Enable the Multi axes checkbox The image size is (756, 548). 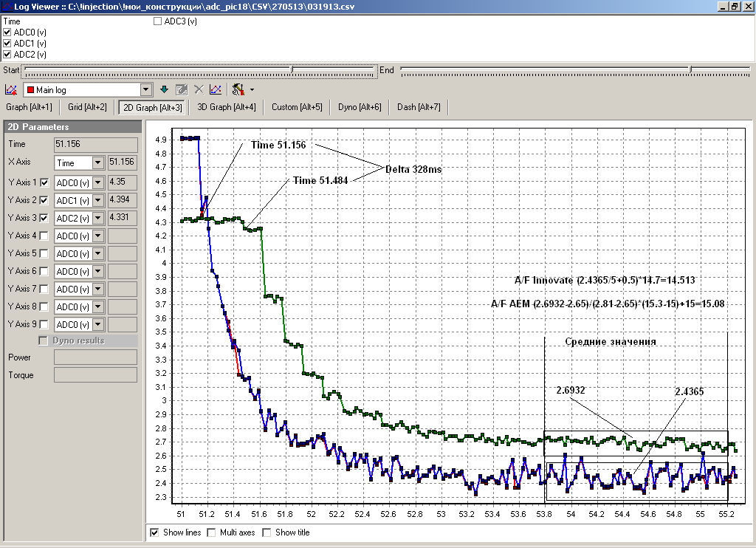tap(212, 532)
